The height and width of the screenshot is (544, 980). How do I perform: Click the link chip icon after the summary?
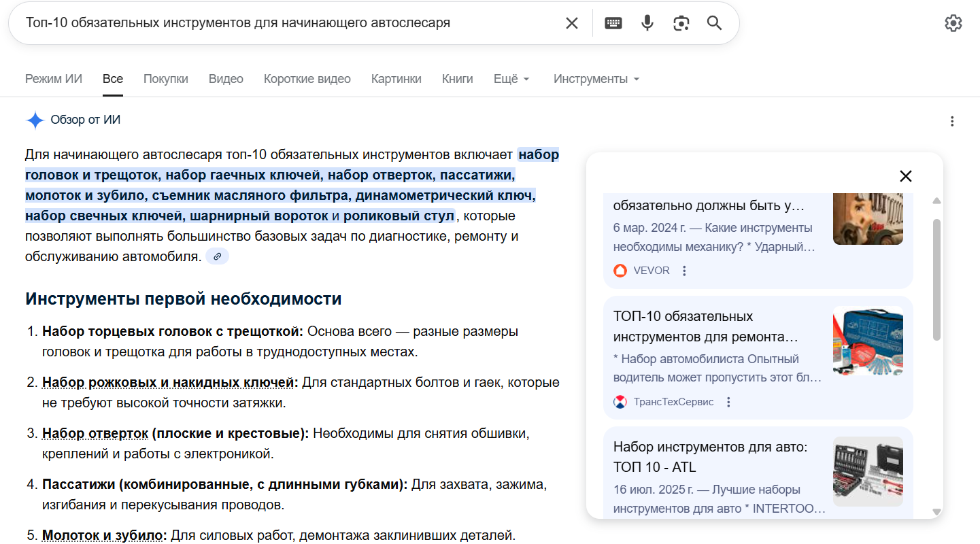218,256
